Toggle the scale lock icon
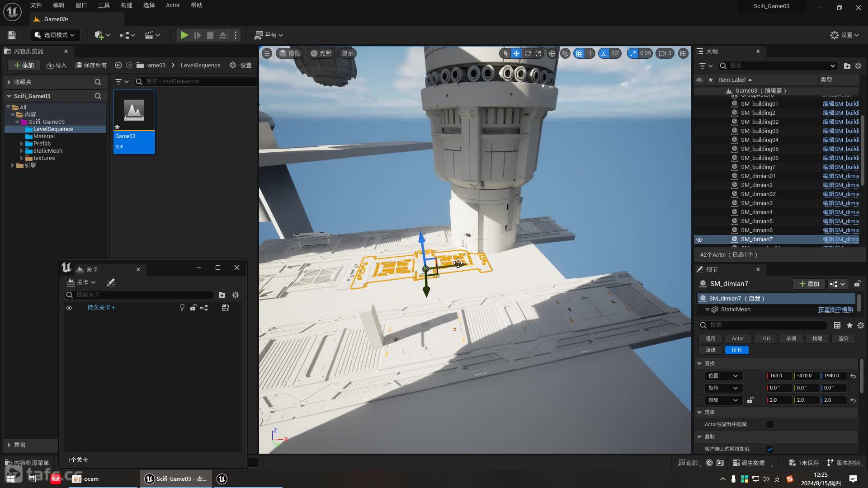 pyautogui.click(x=750, y=400)
